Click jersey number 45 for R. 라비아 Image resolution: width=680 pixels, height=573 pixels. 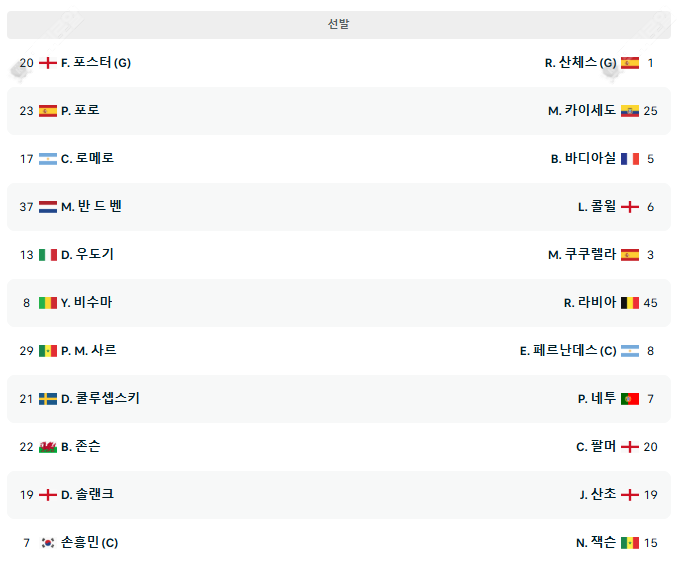[x=650, y=303]
